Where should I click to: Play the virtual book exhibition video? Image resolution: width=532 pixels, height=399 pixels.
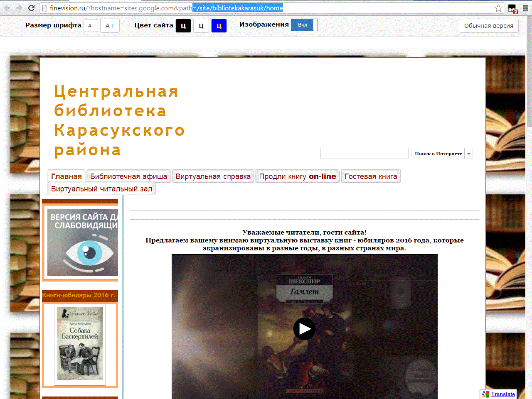[x=304, y=329]
